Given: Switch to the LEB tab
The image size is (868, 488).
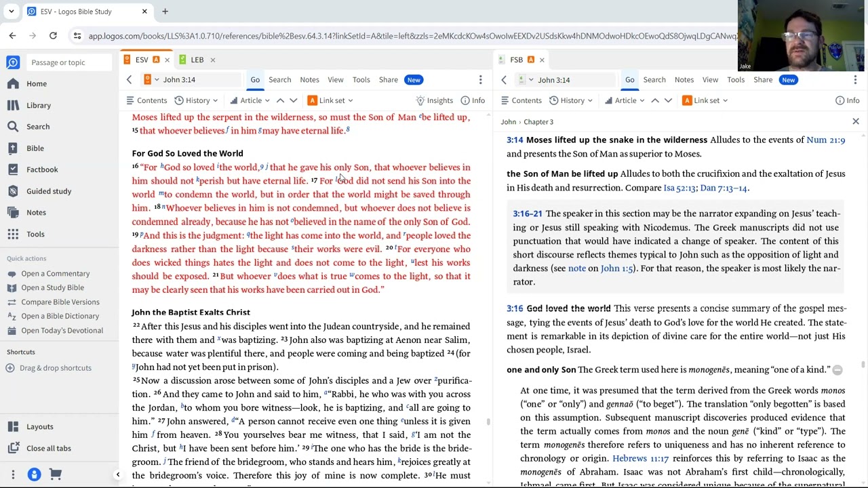Looking at the screenshot, I should point(197,60).
